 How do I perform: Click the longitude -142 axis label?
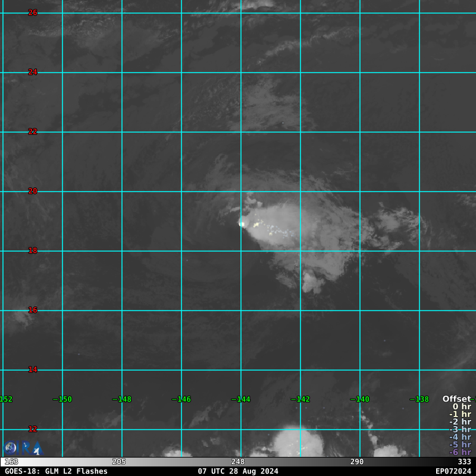(300, 399)
